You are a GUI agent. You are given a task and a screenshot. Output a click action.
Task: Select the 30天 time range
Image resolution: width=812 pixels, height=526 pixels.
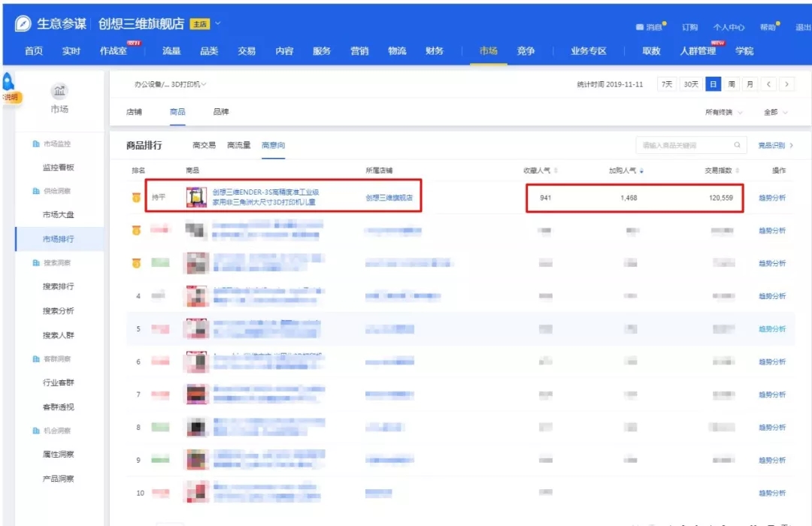[x=691, y=84]
